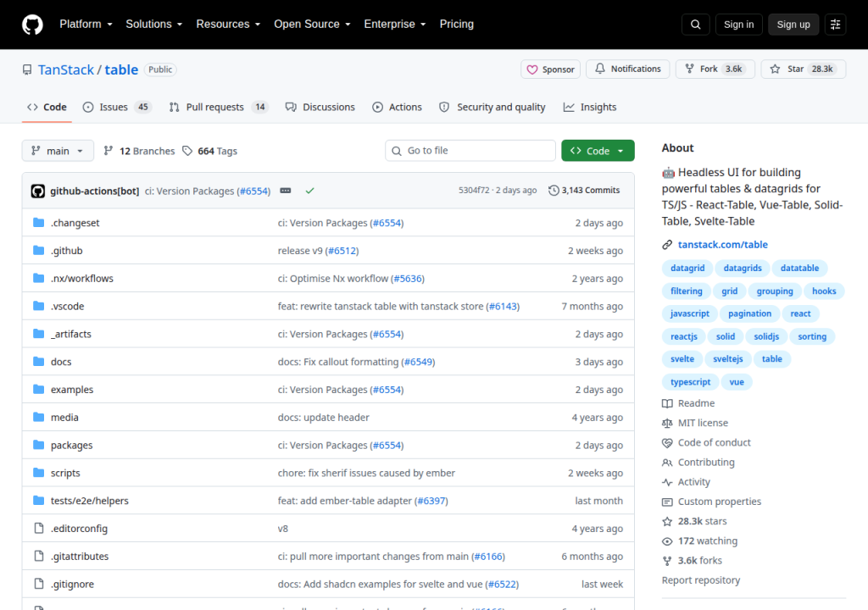Click the scale icon next to MIT license
The image size is (868, 610).
[x=667, y=423]
